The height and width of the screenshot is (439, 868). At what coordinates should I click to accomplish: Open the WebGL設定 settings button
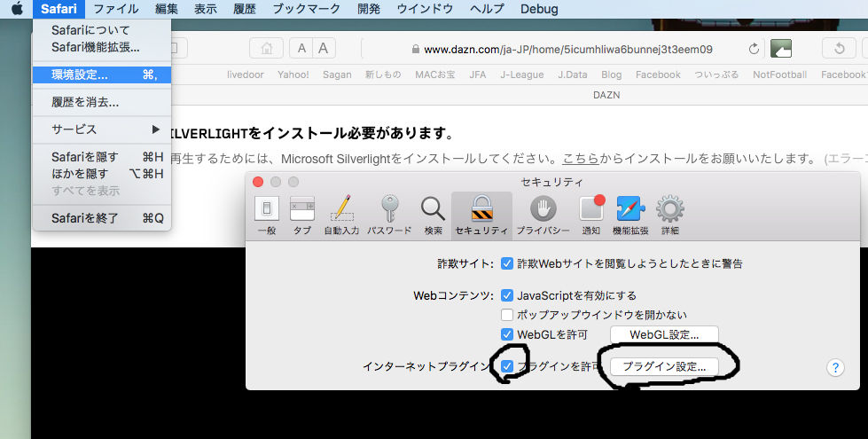(x=664, y=334)
